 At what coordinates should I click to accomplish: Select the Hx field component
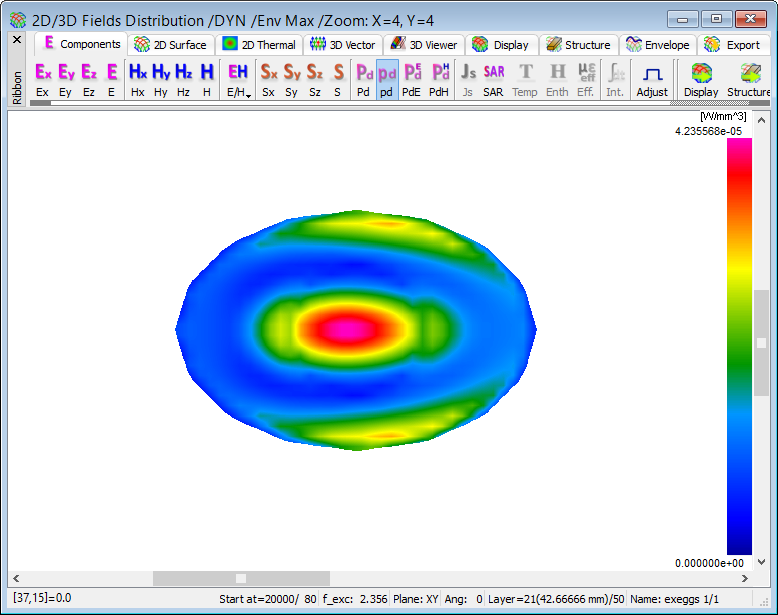coord(137,79)
